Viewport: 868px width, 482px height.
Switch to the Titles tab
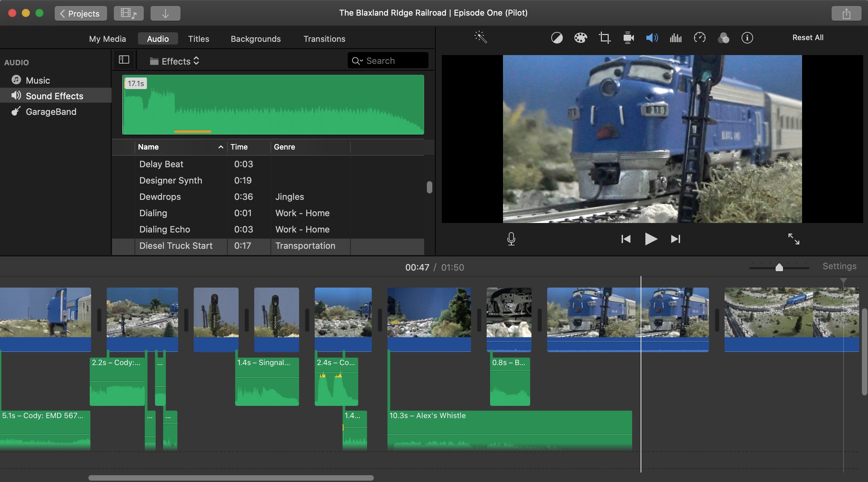(x=198, y=39)
